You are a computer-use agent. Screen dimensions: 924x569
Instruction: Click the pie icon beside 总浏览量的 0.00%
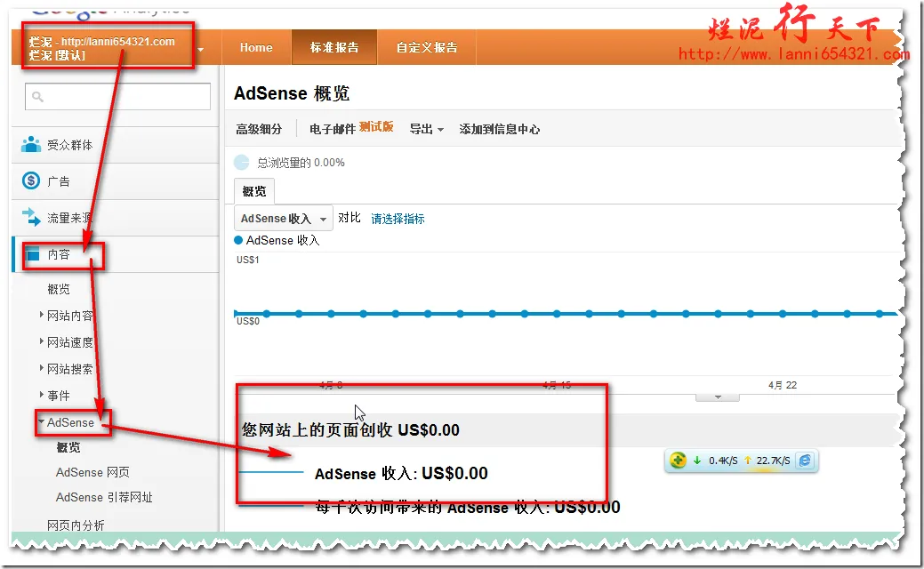pos(242,163)
